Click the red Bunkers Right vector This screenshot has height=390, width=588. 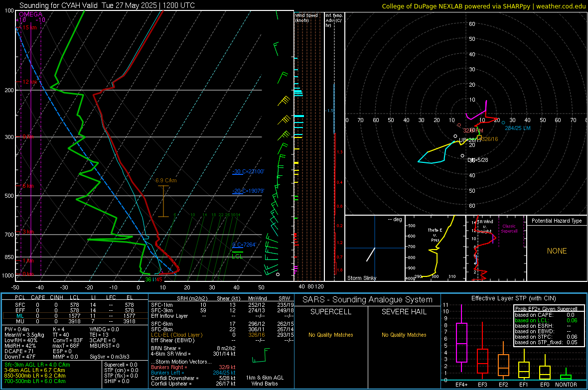coord(193,367)
